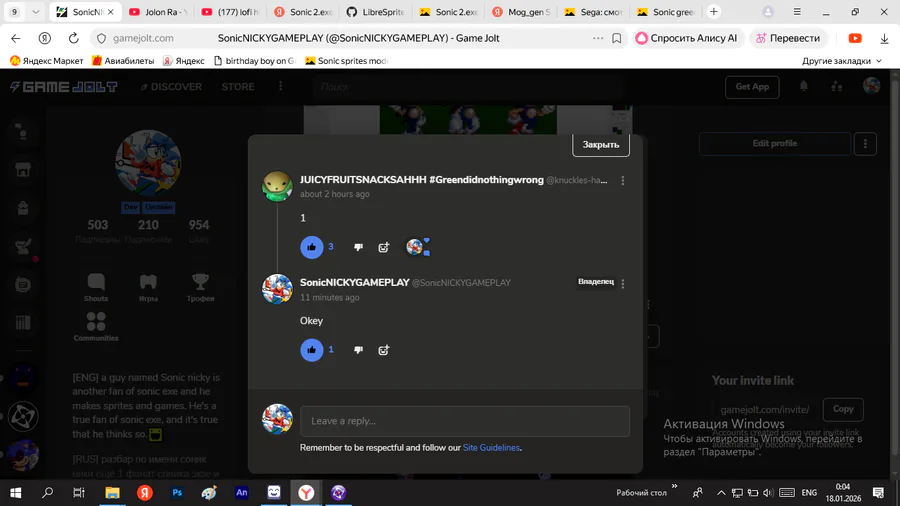900x506 pixels.
Task: Switch to the Mog_gen tab
Action: coord(521,11)
